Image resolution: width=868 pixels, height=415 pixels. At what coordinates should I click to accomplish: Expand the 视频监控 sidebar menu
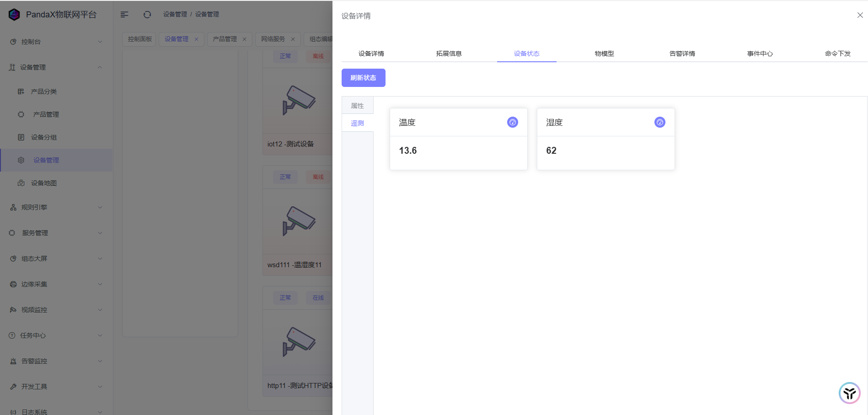(x=55, y=310)
